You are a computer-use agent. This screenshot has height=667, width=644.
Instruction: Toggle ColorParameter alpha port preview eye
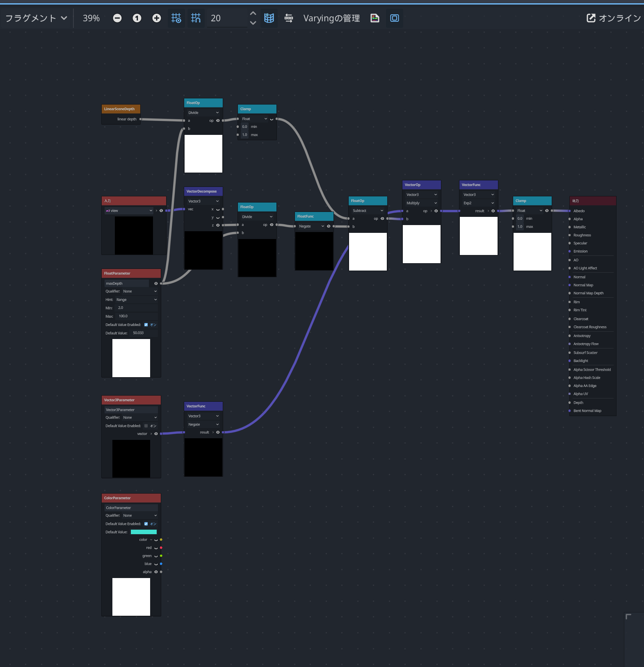[156, 572]
